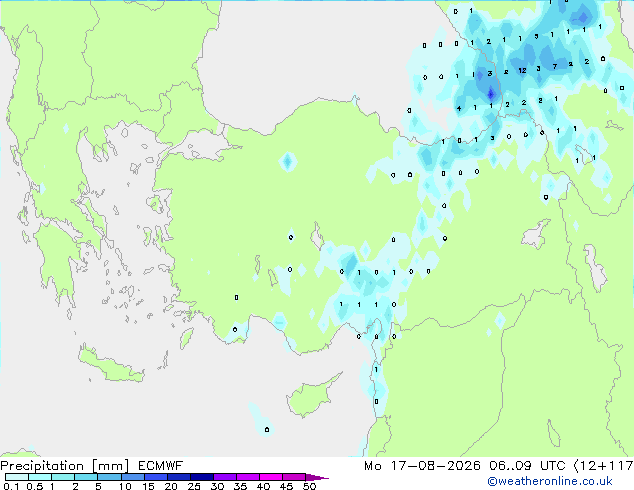Click the 2–5 mm legend swatch
Screen dimensions: 634x490
click(86, 477)
